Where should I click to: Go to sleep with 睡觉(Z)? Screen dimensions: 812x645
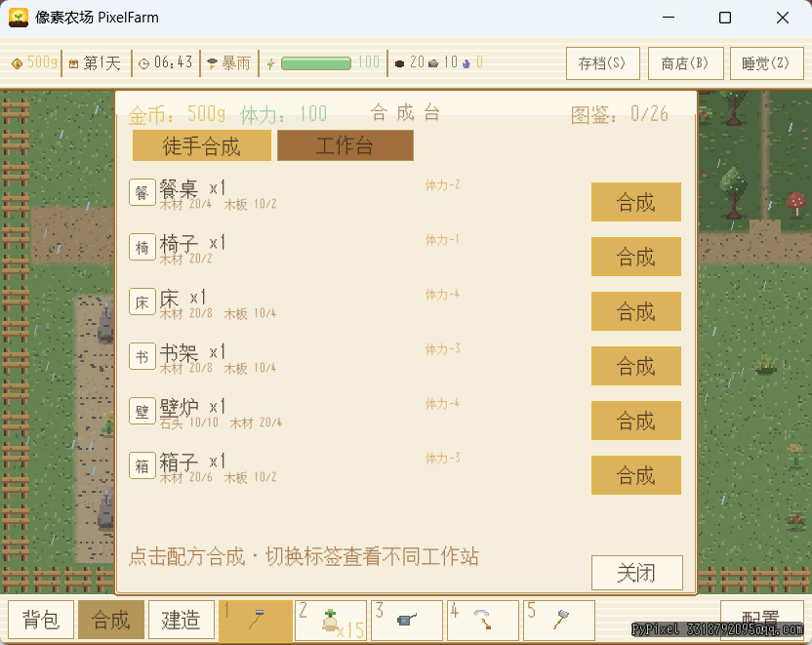tap(766, 63)
